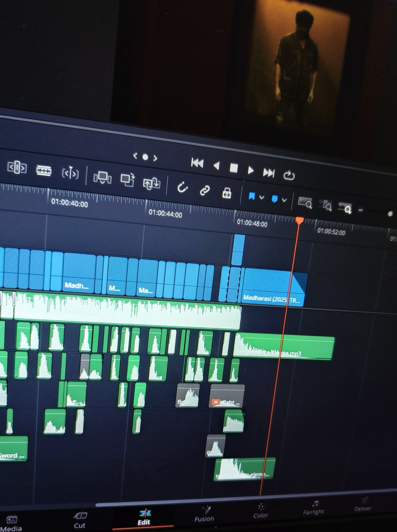Select the Trim Edit mode tool

[17, 168]
